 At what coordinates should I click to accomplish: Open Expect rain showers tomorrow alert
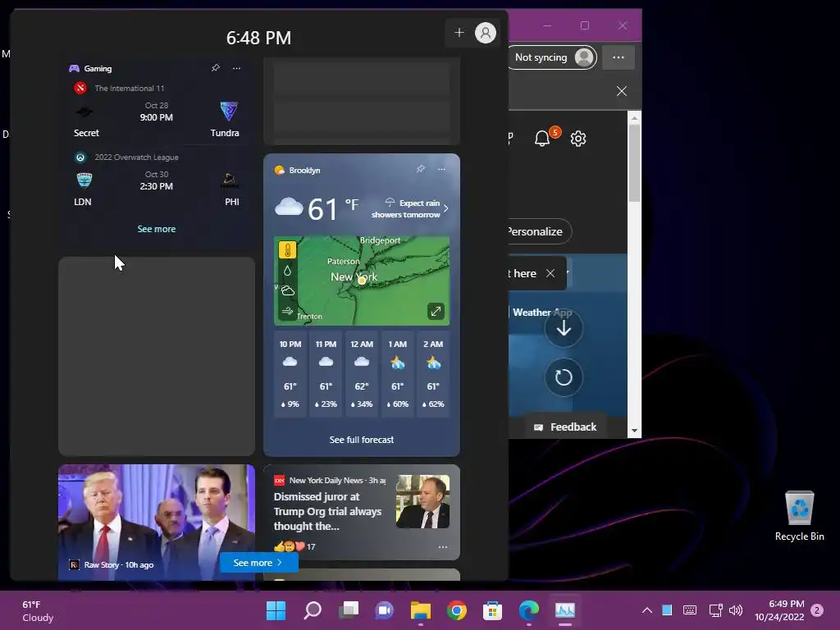(410, 208)
